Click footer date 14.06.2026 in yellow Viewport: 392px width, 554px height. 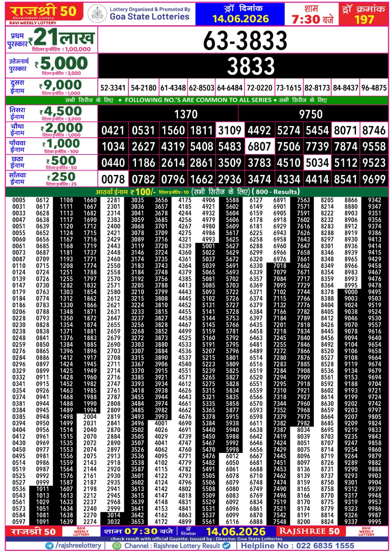point(236,532)
